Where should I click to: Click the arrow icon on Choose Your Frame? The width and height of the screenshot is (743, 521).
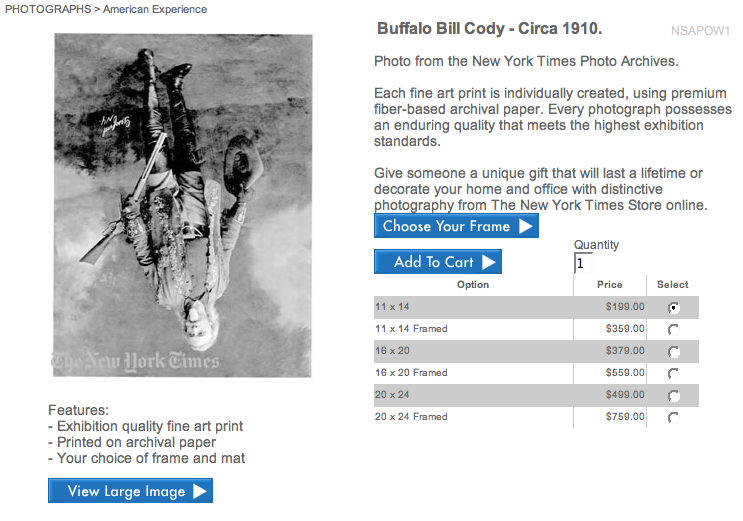[525, 226]
